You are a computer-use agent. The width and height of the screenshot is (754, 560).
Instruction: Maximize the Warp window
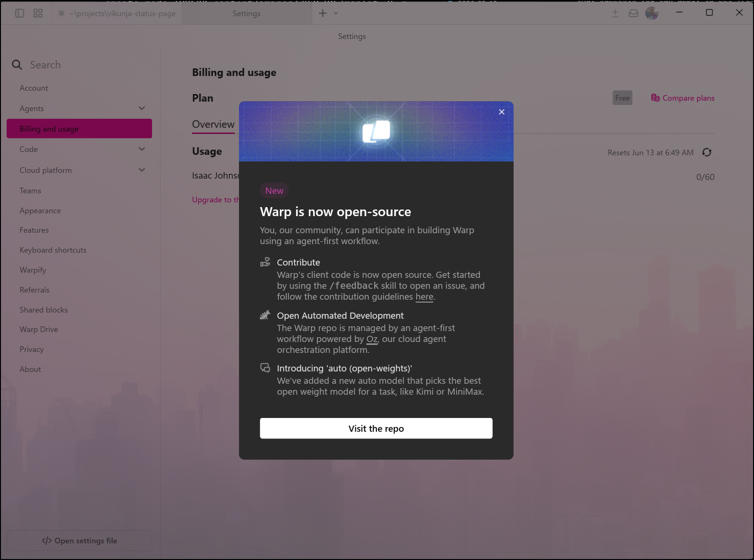[x=709, y=13]
